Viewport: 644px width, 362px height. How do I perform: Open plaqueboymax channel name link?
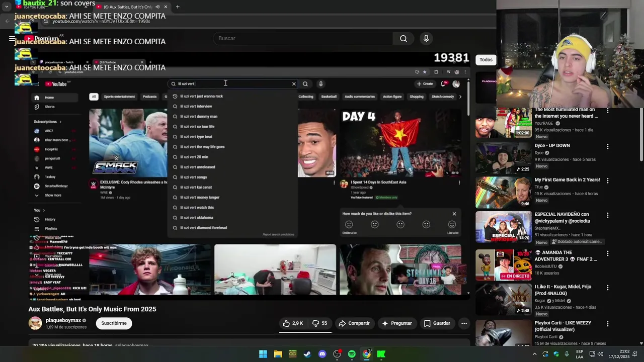click(x=63, y=320)
